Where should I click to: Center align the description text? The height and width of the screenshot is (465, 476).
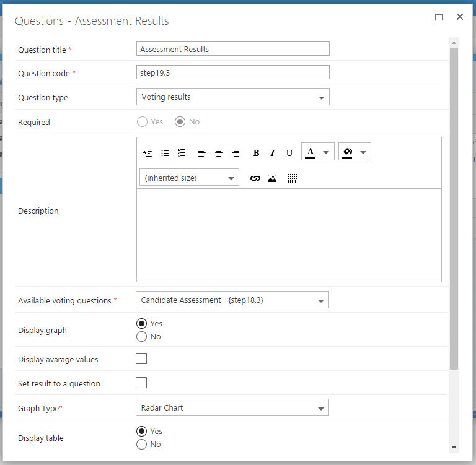[x=219, y=153]
